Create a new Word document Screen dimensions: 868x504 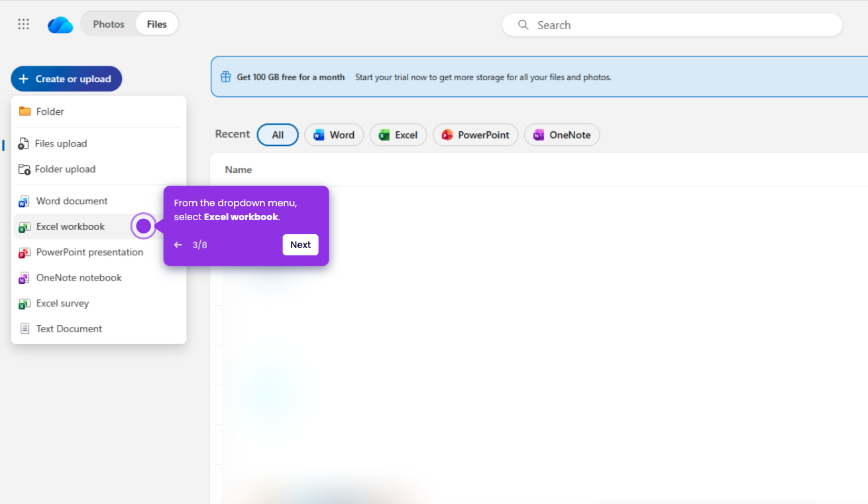(x=99, y=202)
